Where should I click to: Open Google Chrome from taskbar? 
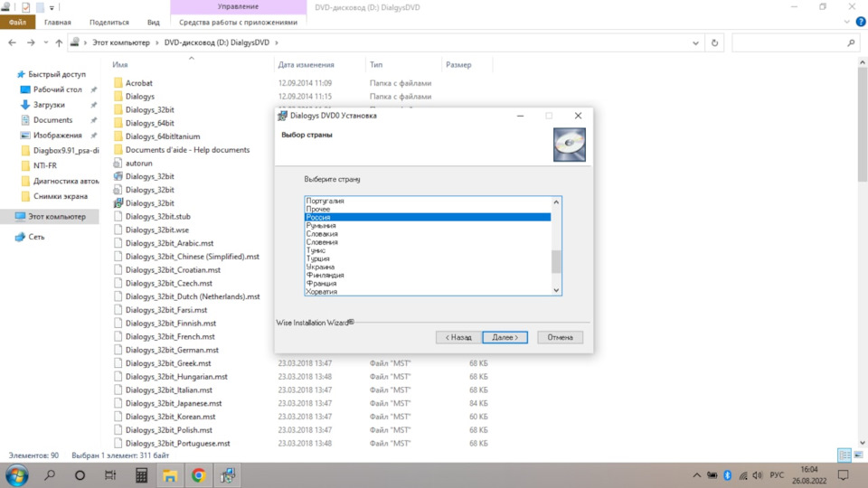tap(198, 475)
